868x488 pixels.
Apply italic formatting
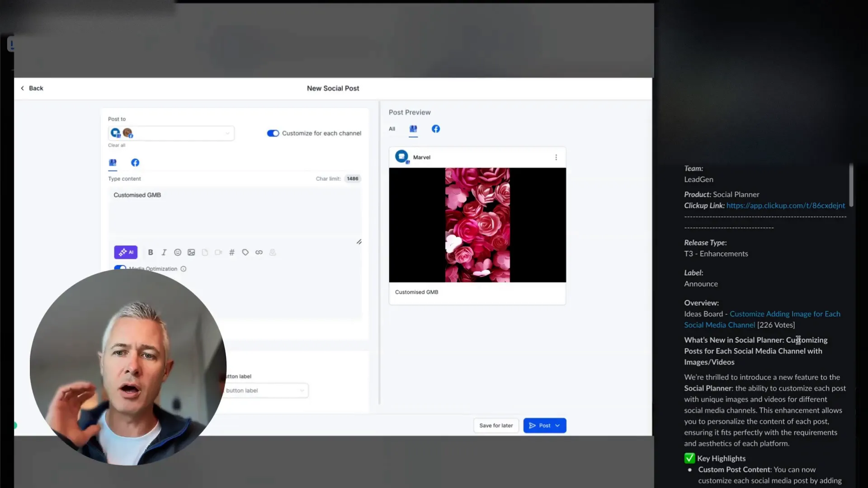pyautogui.click(x=164, y=252)
